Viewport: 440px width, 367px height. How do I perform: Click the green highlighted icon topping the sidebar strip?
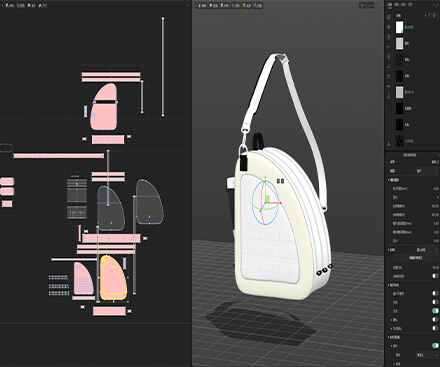[x=389, y=16]
